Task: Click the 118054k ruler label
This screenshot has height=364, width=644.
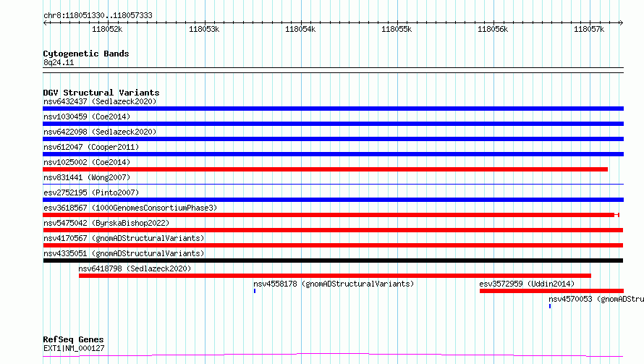Action: click(300, 30)
